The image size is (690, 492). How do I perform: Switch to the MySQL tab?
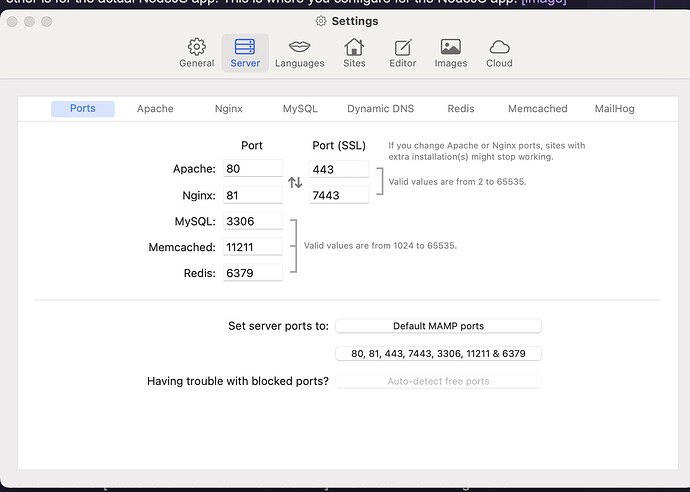coord(300,109)
